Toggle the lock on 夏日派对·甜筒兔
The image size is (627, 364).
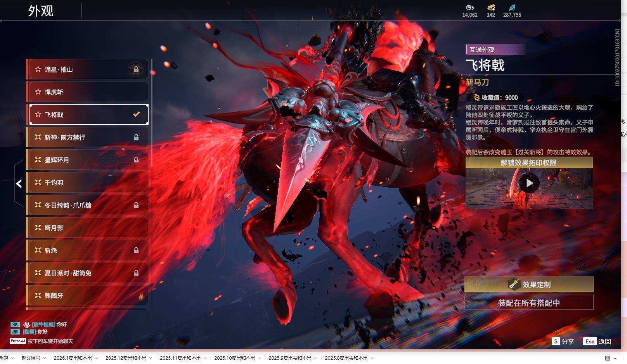pos(137,273)
